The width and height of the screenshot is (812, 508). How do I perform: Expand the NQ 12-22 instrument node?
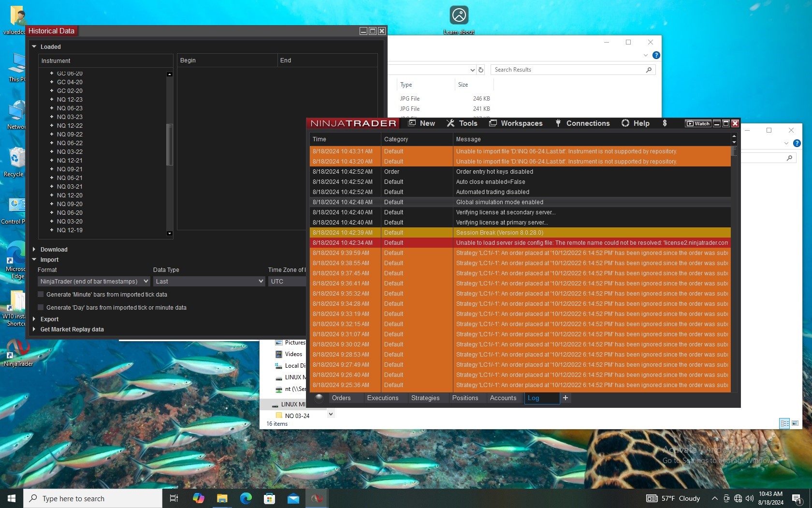click(x=52, y=126)
